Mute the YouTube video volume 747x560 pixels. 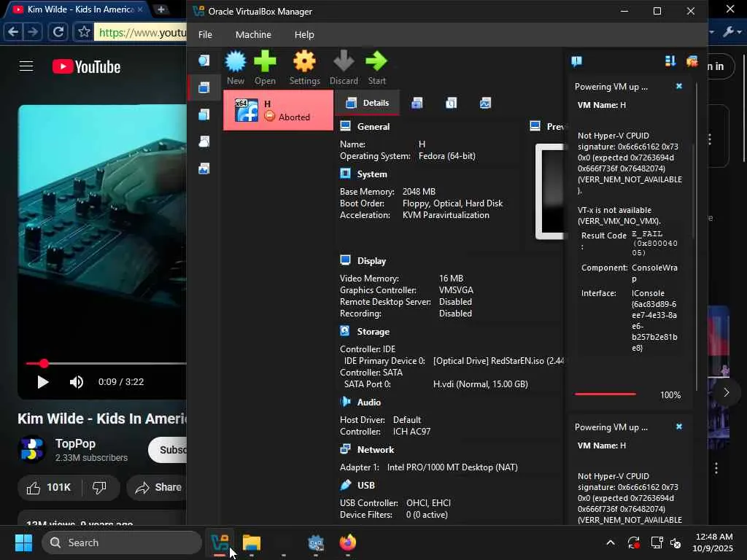point(76,382)
